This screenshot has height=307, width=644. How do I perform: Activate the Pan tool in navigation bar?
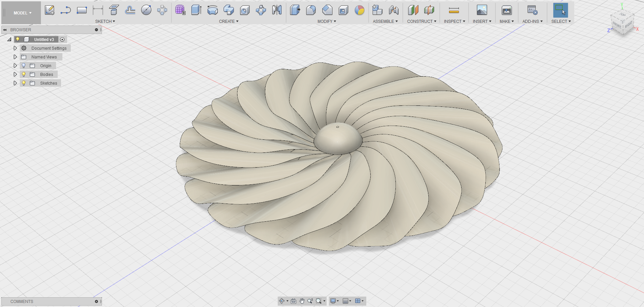(302, 301)
